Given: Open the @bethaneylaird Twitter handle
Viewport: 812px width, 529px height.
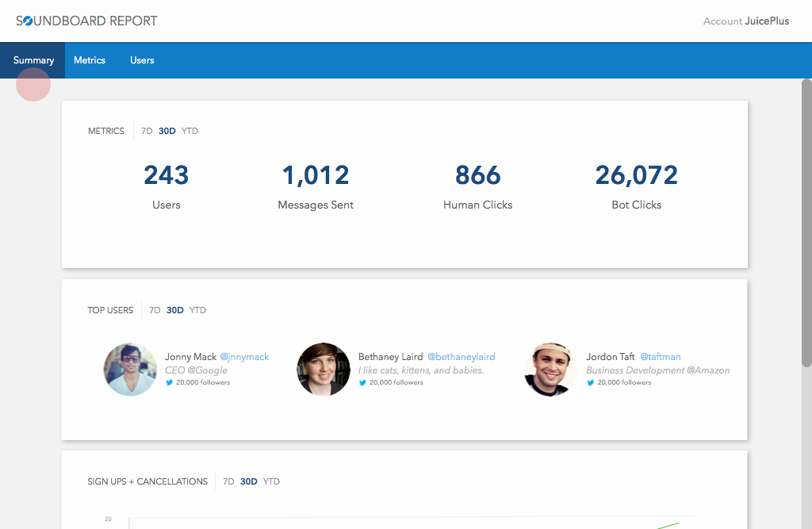Looking at the screenshot, I should point(461,357).
